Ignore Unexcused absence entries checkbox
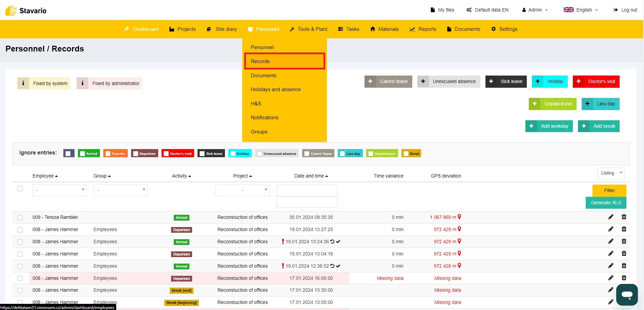 [x=259, y=153]
